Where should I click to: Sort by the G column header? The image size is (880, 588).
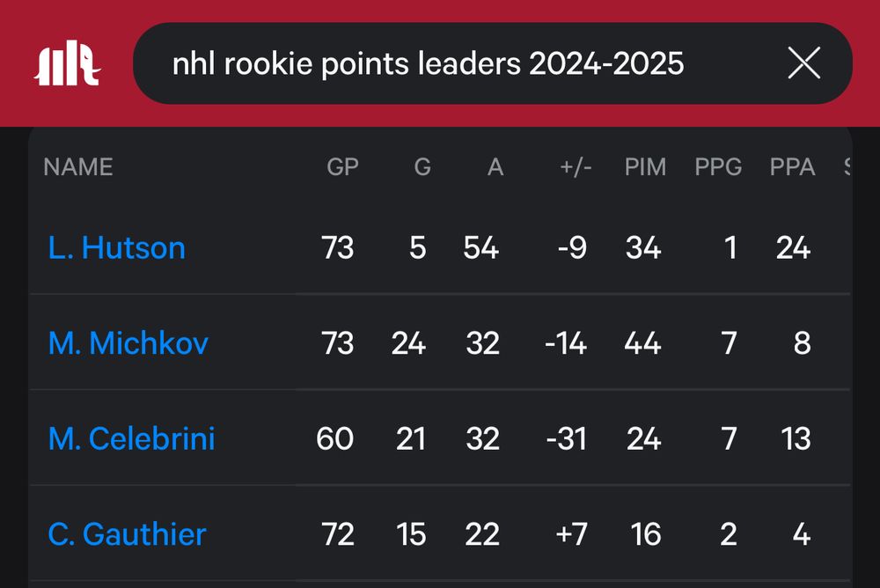coord(422,166)
